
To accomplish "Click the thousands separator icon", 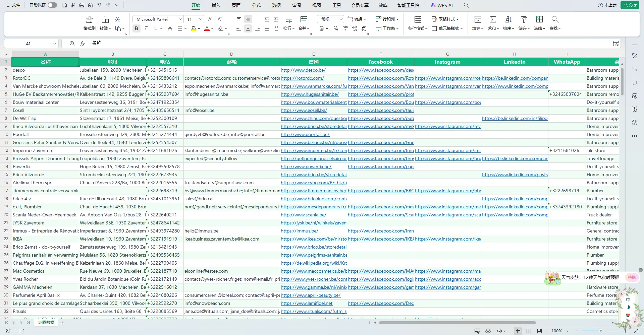I will pos(345,28).
